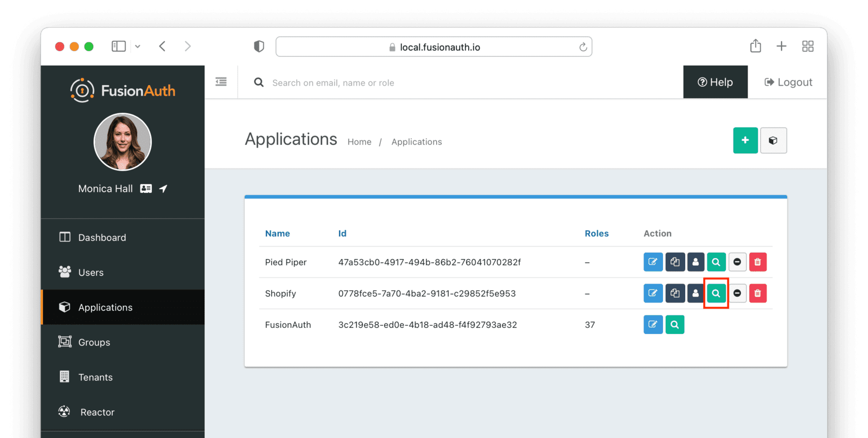Collapse the sidebar with hamburger icon
Image resolution: width=868 pixels, height=438 pixels.
click(x=221, y=82)
